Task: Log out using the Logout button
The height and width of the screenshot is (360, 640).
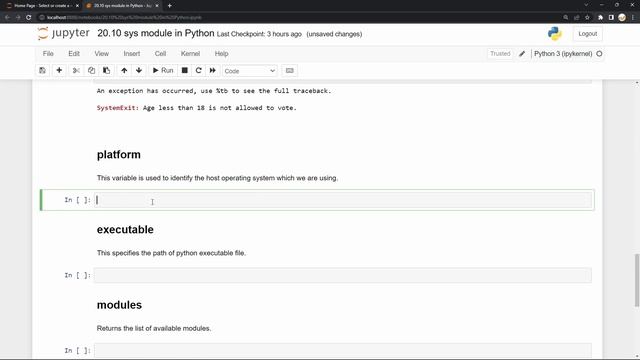Action: point(587,34)
